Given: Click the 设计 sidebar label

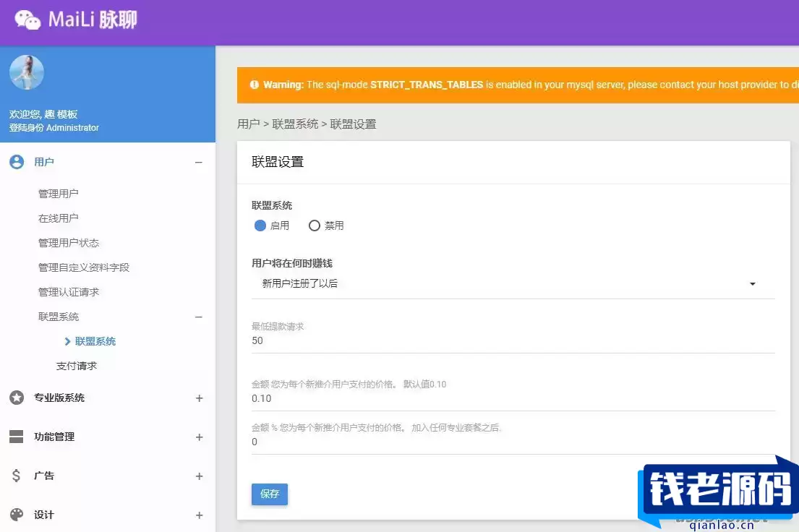Looking at the screenshot, I should click(x=44, y=515).
